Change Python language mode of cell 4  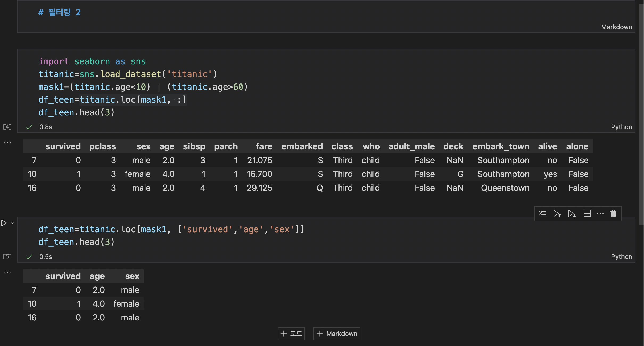(x=621, y=127)
